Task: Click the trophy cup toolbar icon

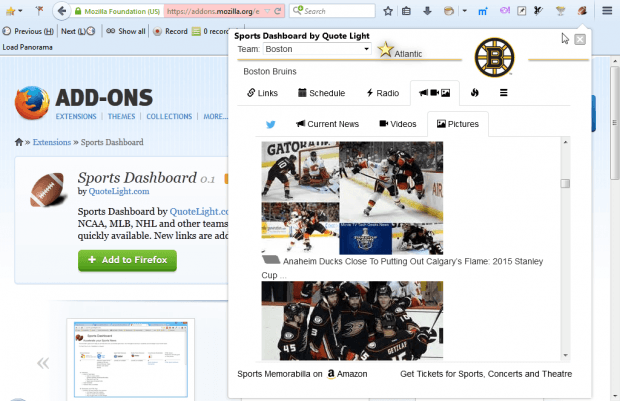Action: click(560, 11)
